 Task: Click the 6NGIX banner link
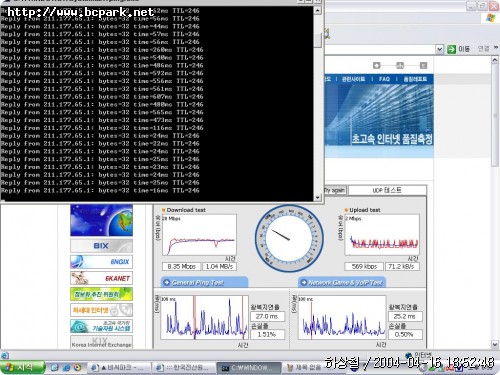tap(101, 262)
